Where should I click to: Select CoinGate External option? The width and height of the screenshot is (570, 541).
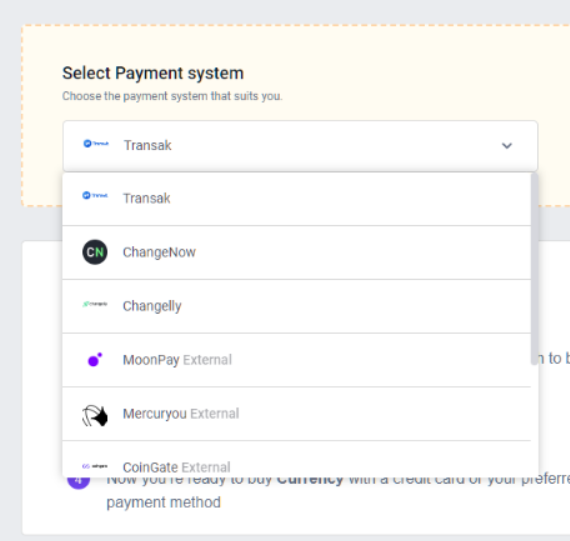coord(297,460)
